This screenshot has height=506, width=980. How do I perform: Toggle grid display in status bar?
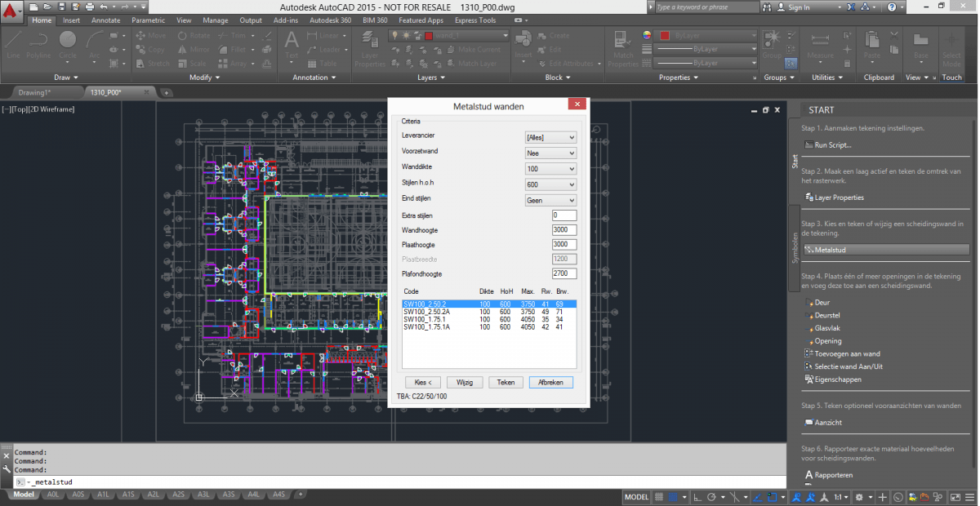click(x=659, y=497)
